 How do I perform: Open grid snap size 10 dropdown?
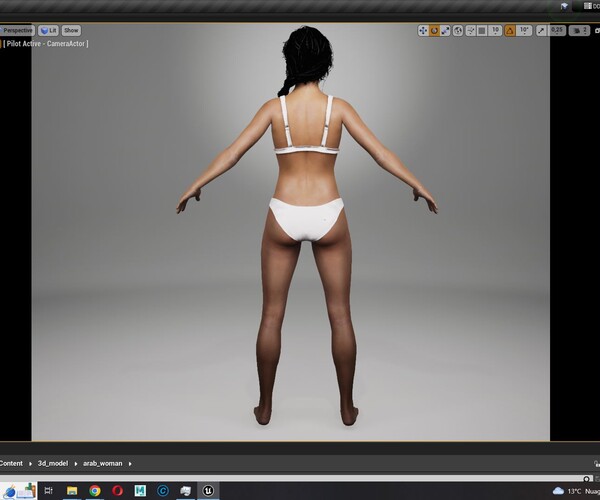(x=495, y=31)
